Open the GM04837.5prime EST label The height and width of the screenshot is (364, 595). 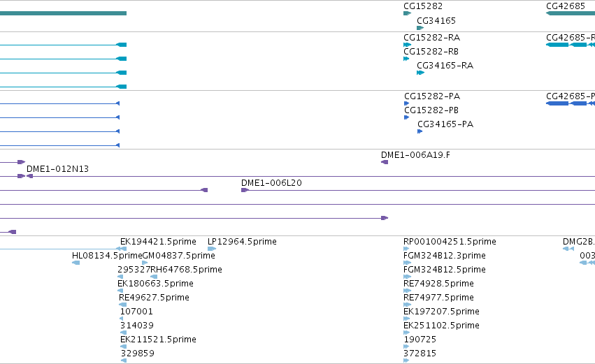tap(179, 256)
